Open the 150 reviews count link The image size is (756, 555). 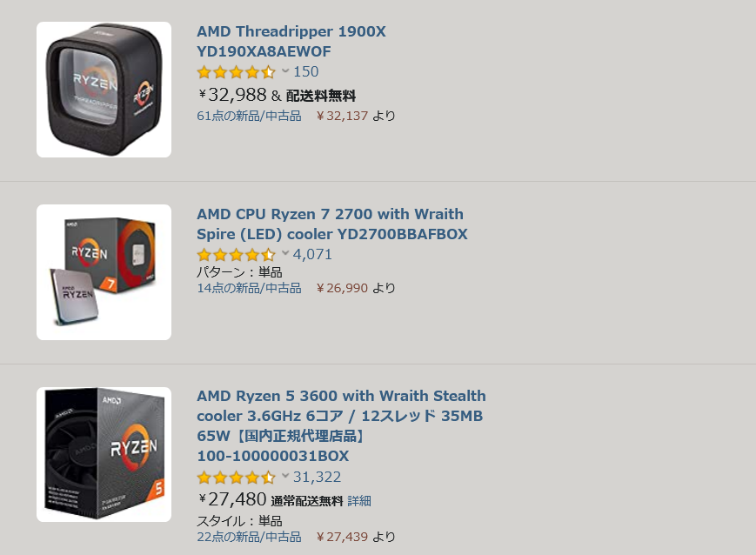(x=305, y=72)
